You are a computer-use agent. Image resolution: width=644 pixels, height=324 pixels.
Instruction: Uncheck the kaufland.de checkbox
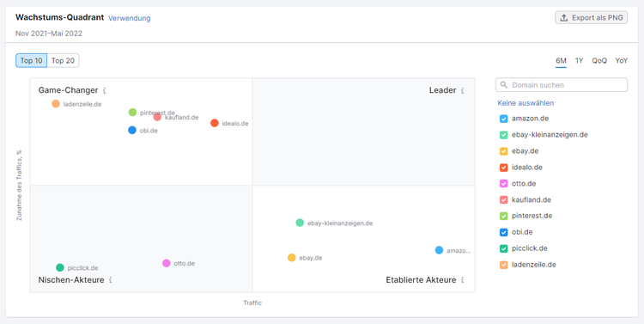pos(504,200)
